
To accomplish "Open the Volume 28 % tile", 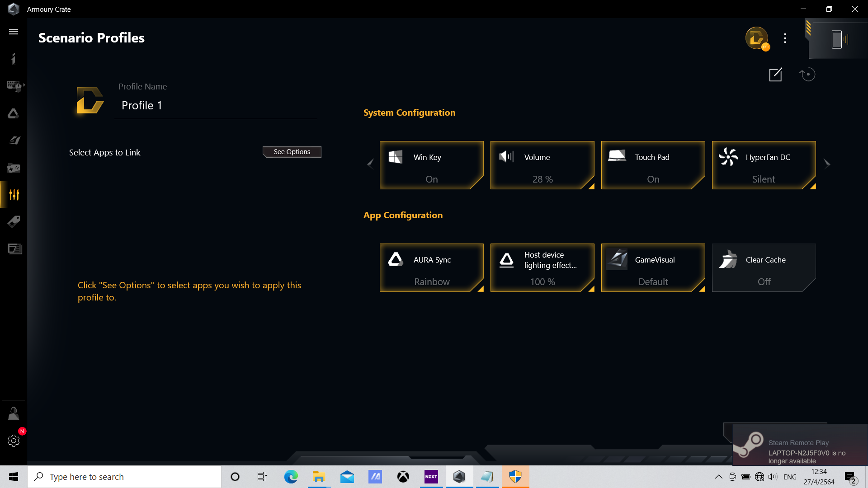I will tap(542, 165).
